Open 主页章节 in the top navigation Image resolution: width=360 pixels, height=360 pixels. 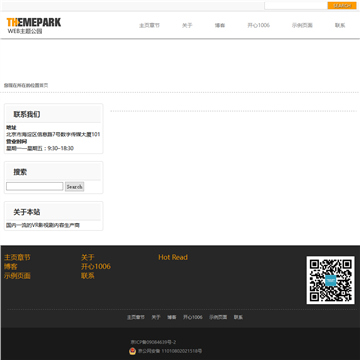pos(149,25)
